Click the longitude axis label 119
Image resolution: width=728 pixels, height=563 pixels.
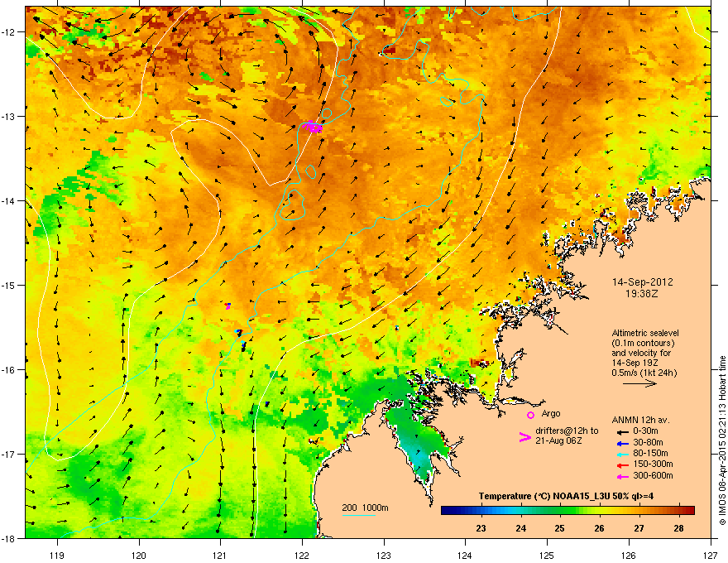tap(57, 555)
